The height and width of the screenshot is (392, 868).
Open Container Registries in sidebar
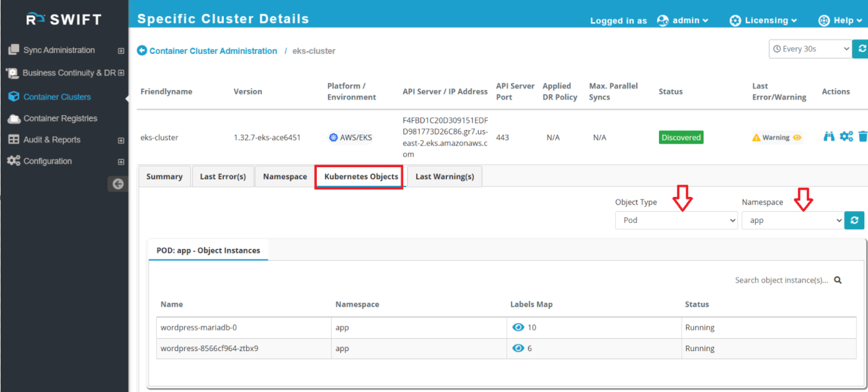pyautogui.click(x=60, y=118)
